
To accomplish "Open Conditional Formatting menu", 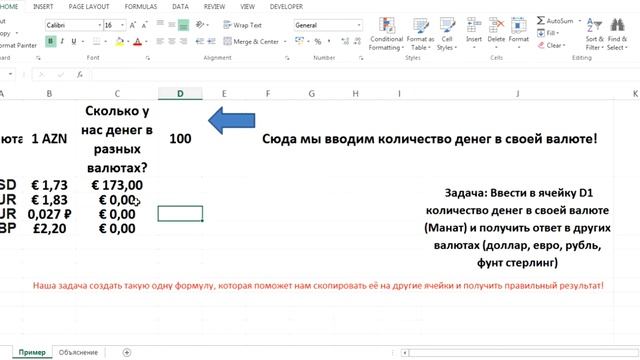I will (x=386, y=34).
